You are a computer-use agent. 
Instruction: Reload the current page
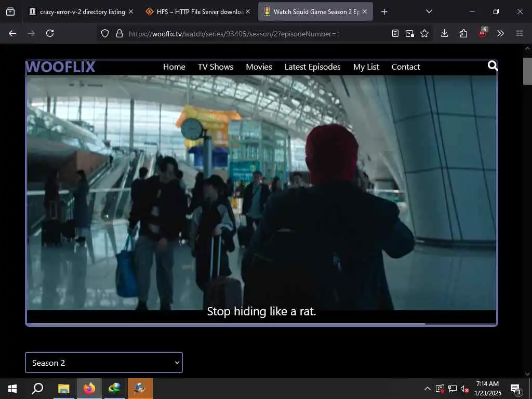(50, 33)
